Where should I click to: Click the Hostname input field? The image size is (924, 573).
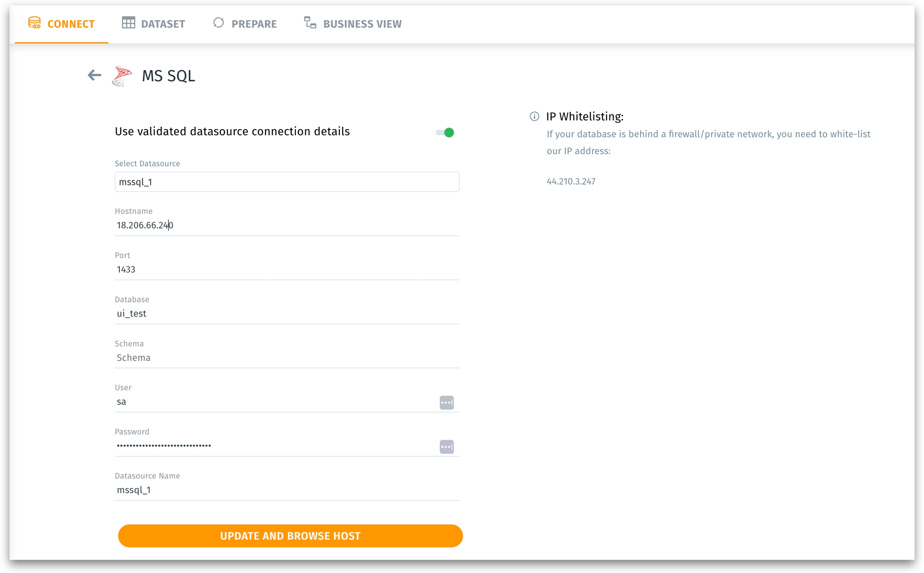(287, 225)
